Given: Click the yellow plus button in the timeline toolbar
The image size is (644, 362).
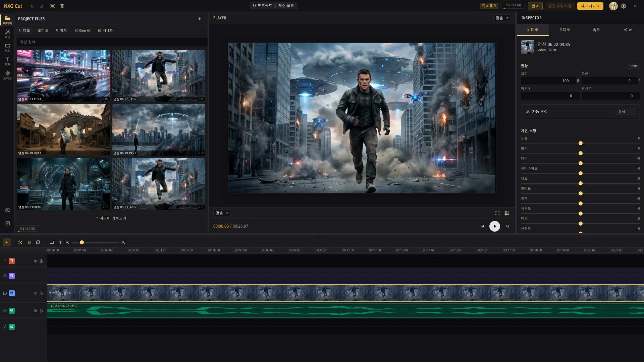Looking at the screenshot, I should [x=7, y=242].
